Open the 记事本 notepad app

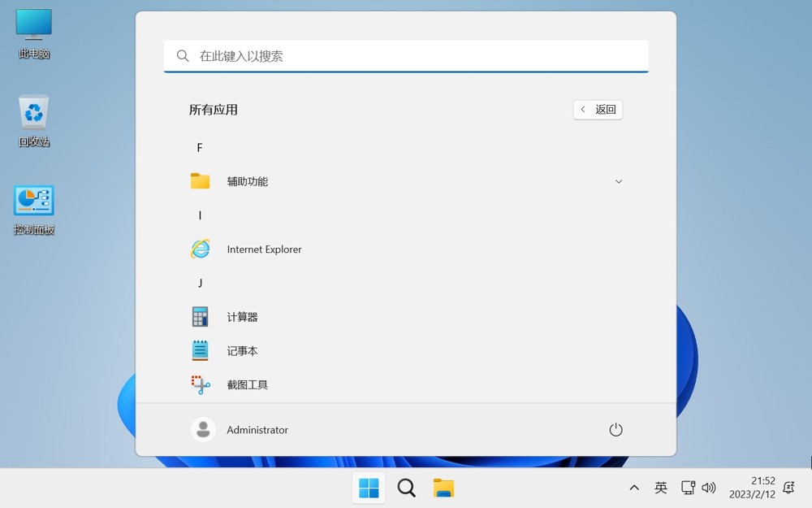coord(242,351)
